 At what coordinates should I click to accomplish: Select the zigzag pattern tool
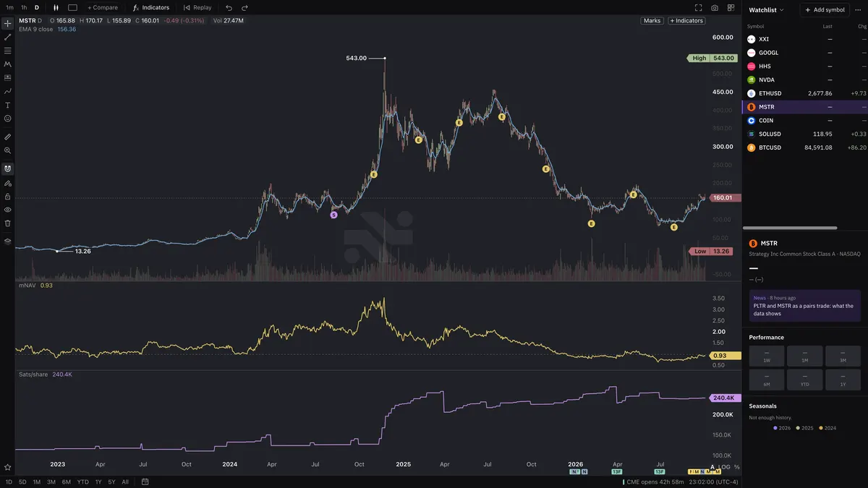7,64
